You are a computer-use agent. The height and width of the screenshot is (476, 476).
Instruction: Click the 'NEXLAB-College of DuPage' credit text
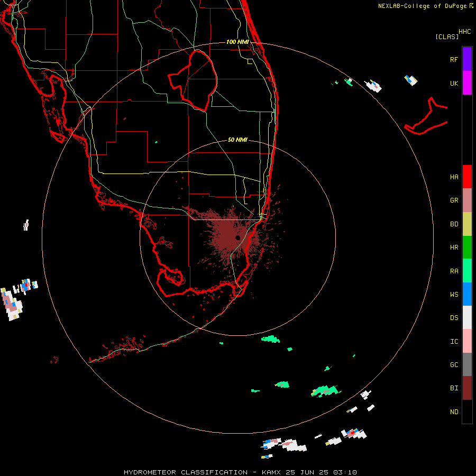[423, 6]
